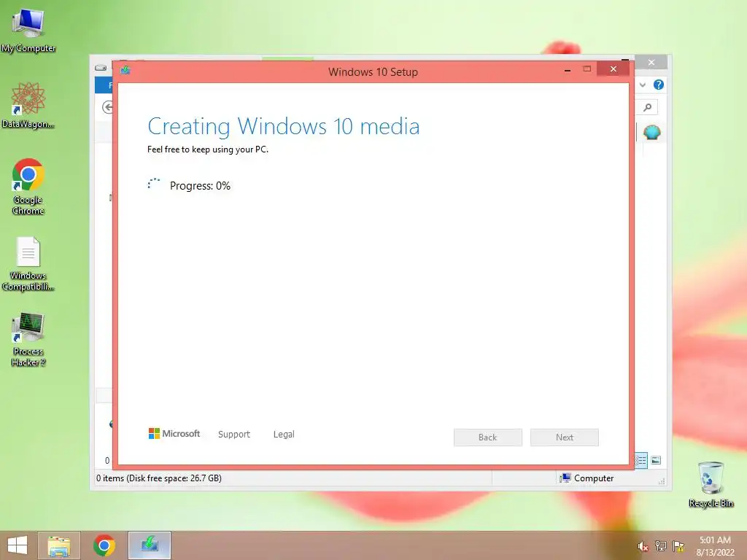Open the Recycle Bin desktop icon
This screenshot has width=747, height=560.
coord(711,484)
